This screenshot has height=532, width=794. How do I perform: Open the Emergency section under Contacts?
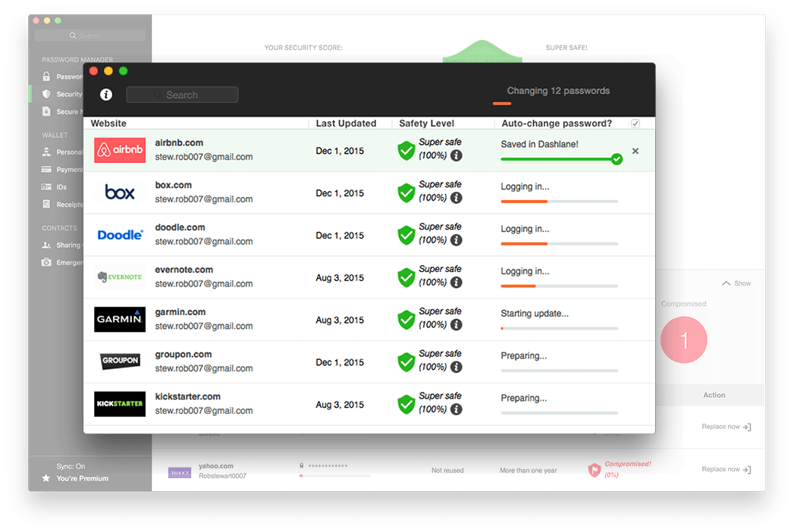[x=46, y=262]
